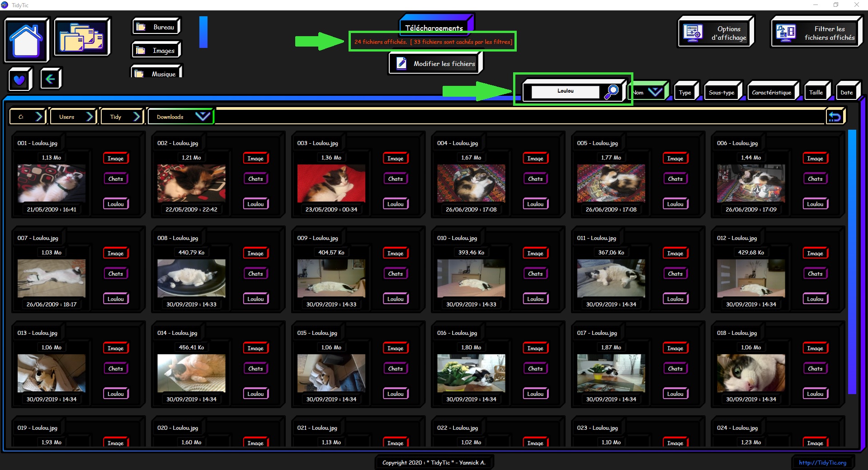Click date 23/05/2009 : 00:34

331,210
